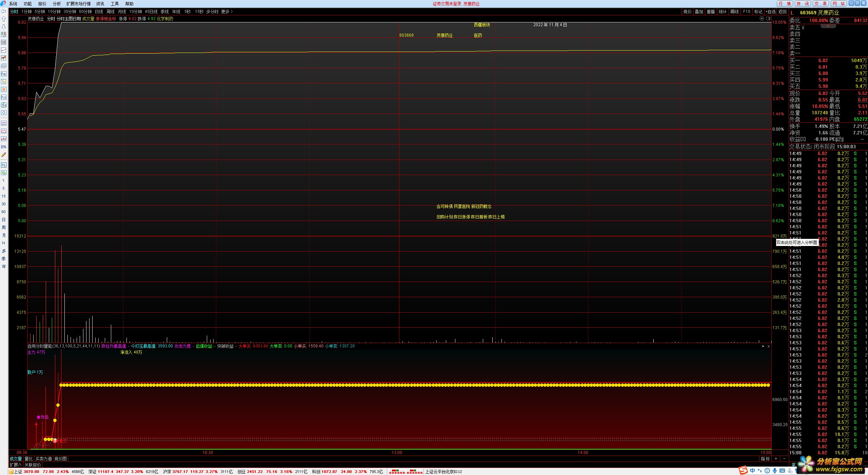
Task: Add stock with +自选 button
Action: 771,12
